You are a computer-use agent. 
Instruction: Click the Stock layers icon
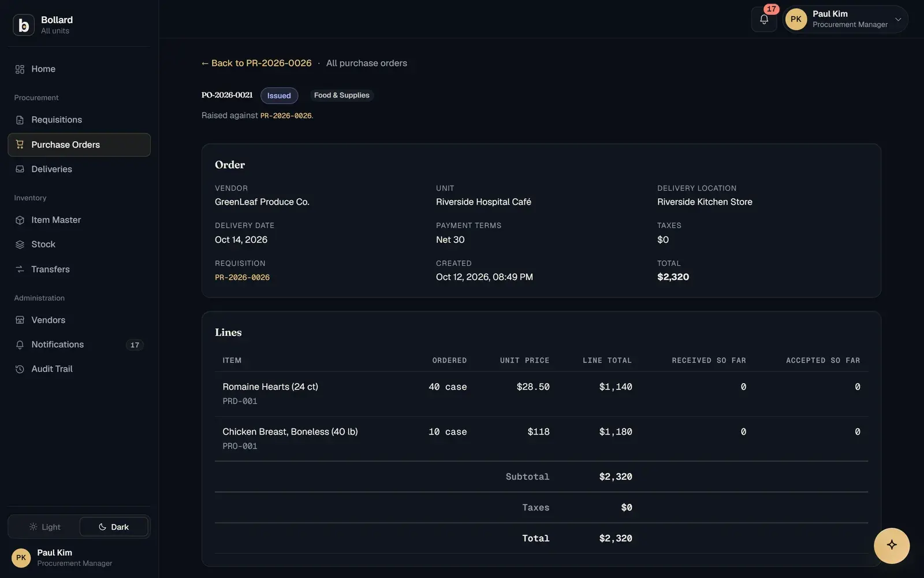(x=20, y=244)
